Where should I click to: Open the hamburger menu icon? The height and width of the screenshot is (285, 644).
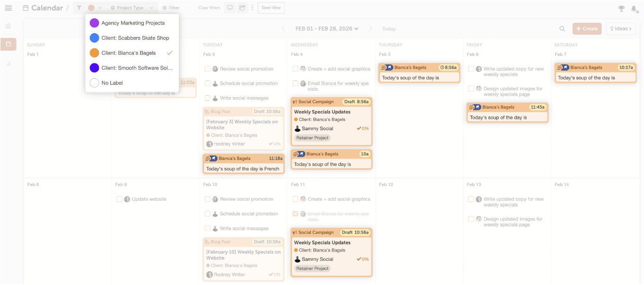8,8
